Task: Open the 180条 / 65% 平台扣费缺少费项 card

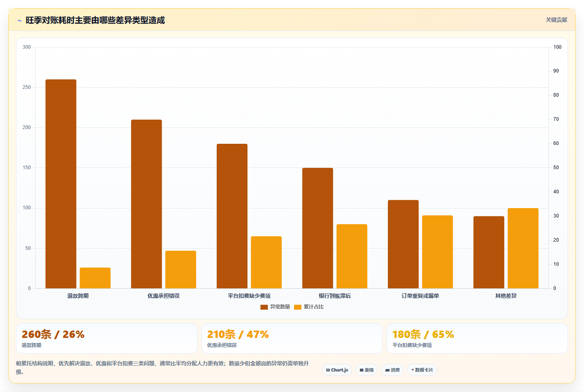Action: click(477, 338)
